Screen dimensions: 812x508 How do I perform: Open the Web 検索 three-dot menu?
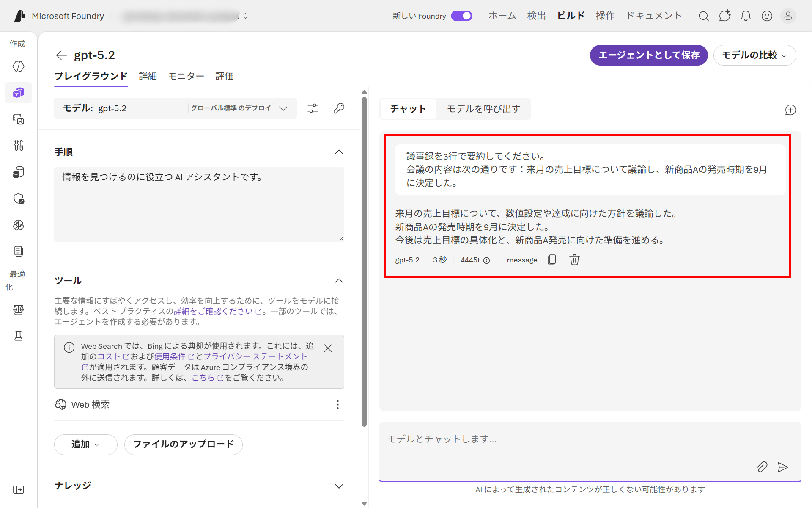337,405
